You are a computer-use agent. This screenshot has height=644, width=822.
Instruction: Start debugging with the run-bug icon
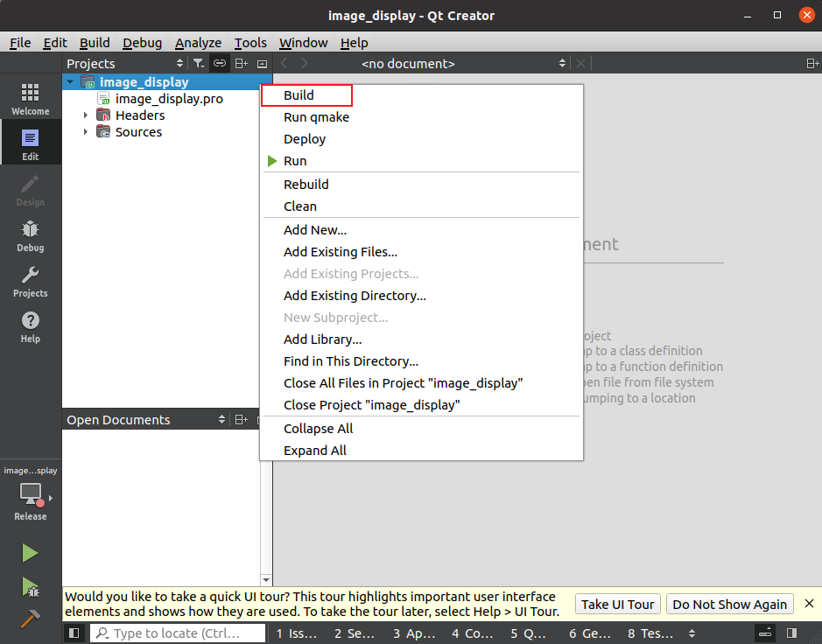click(x=30, y=587)
